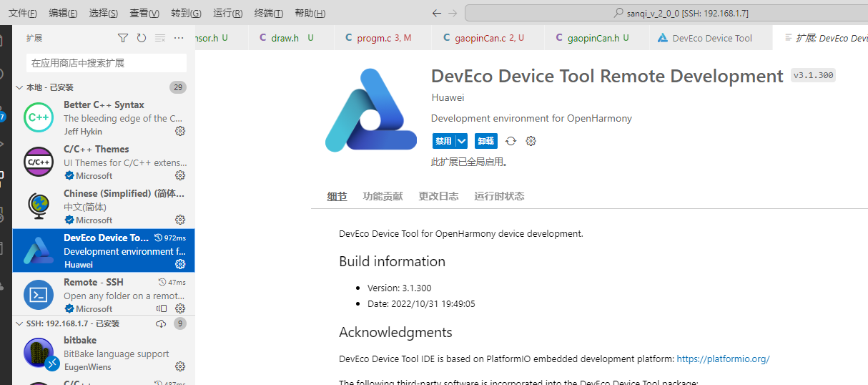This screenshot has width=868, height=385.
Task: Click cloud download icon in SSH section
Action: point(161,323)
